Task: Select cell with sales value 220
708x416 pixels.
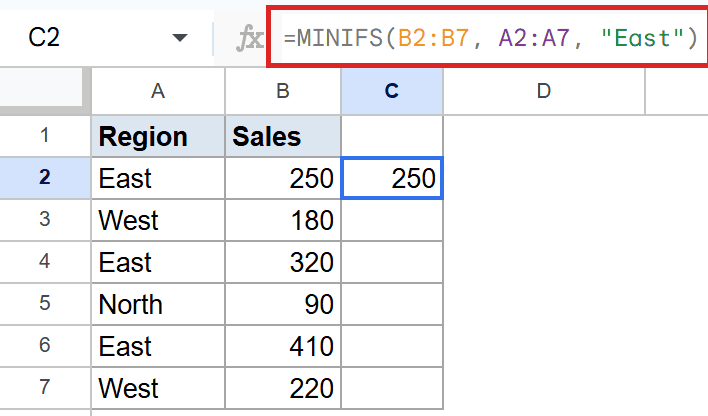Action: (x=283, y=388)
